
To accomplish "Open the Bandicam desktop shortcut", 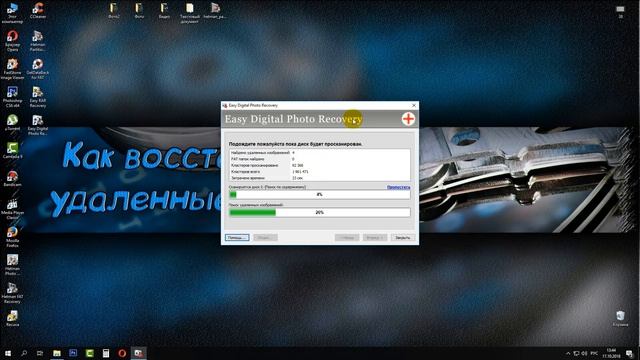I will point(12,178).
